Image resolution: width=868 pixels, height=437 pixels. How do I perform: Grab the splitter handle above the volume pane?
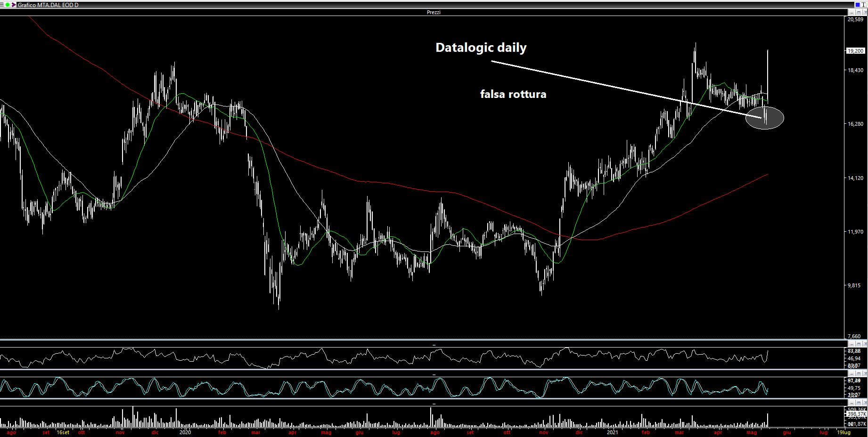coord(434,404)
